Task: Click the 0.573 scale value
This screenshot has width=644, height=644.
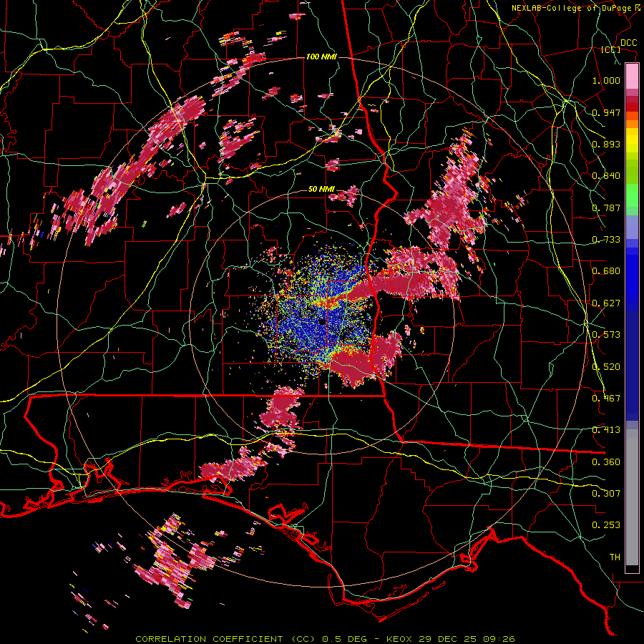Action: point(606,335)
